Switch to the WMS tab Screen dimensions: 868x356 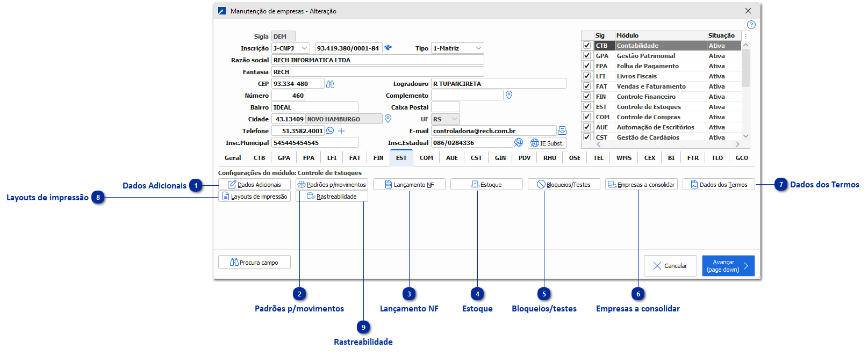click(624, 158)
